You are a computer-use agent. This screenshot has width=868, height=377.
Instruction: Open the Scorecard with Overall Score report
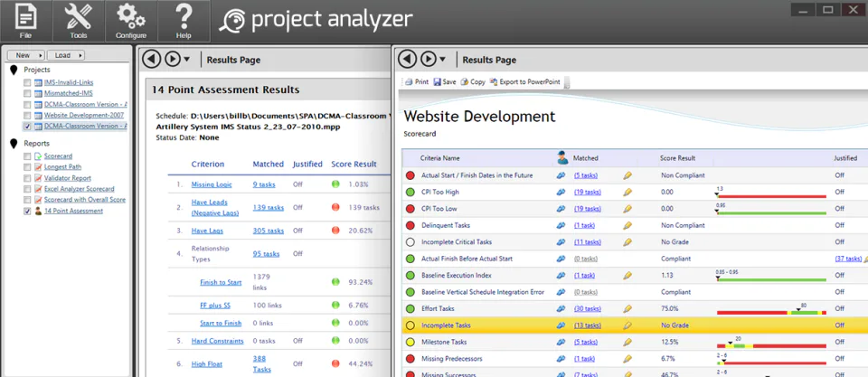click(x=85, y=200)
